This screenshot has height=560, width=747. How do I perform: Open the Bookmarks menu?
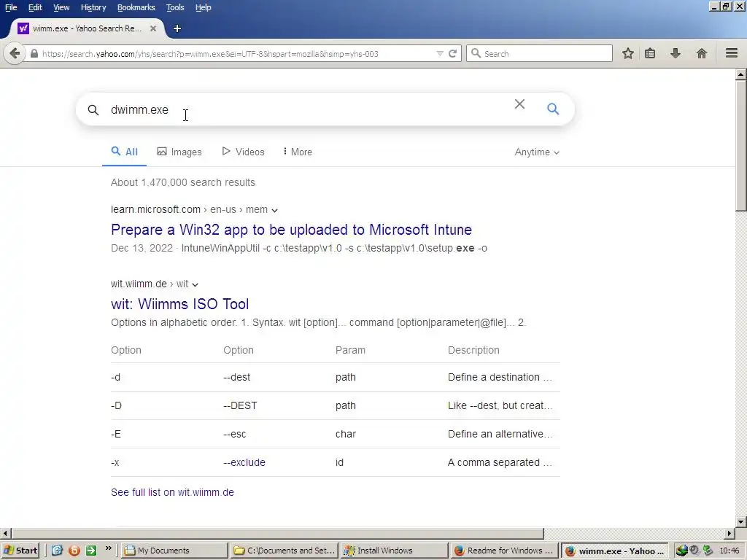point(136,7)
